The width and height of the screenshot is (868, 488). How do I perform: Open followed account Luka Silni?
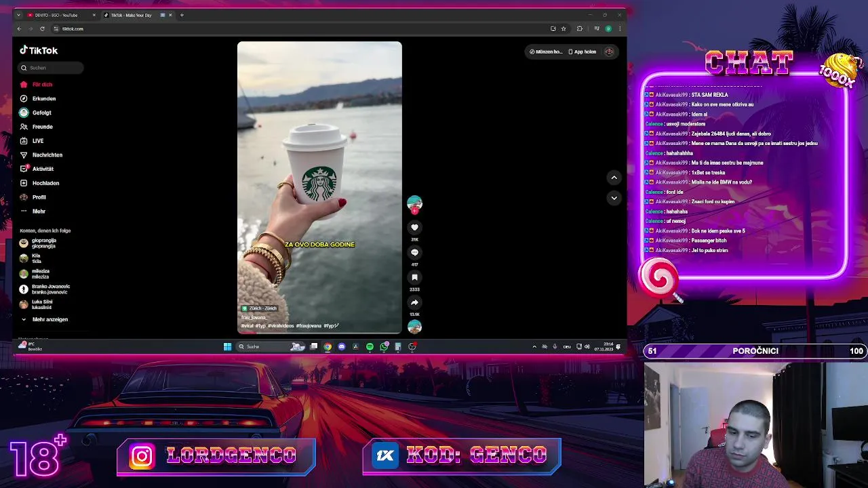tap(36, 304)
